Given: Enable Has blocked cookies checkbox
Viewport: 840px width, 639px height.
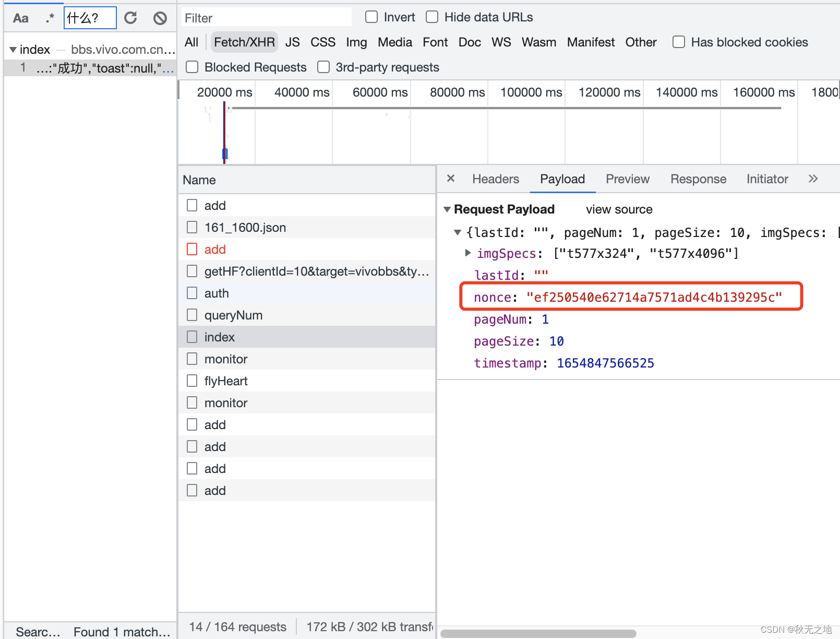Looking at the screenshot, I should [x=679, y=42].
